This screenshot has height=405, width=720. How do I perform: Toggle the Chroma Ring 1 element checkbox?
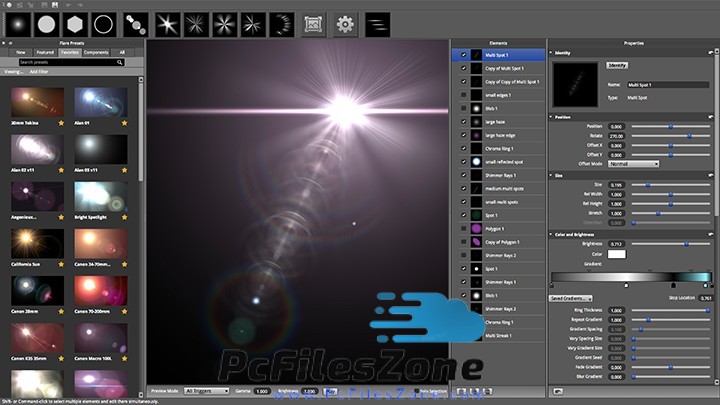(464, 147)
